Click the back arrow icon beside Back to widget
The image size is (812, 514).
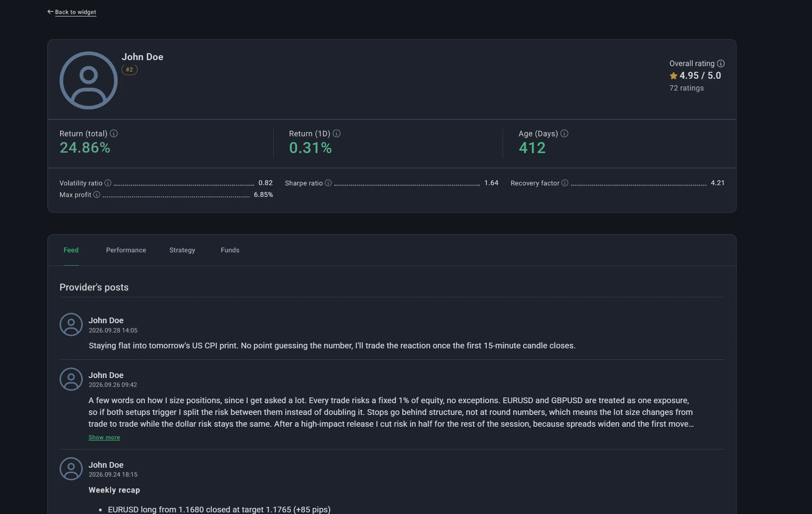pos(50,12)
